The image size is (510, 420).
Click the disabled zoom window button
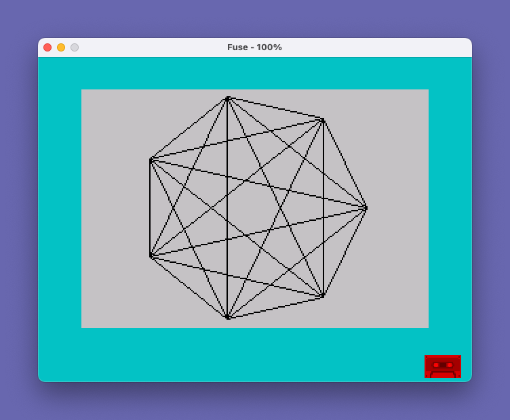point(75,47)
